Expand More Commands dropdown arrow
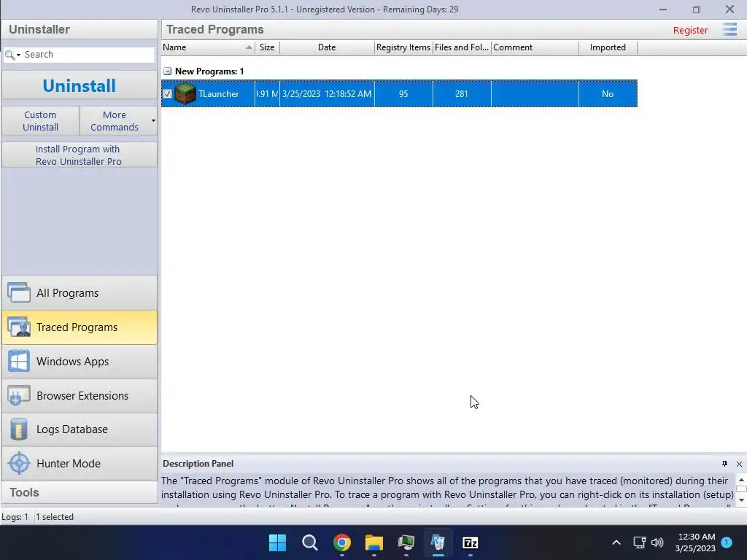The height and width of the screenshot is (560, 747). 153,121
